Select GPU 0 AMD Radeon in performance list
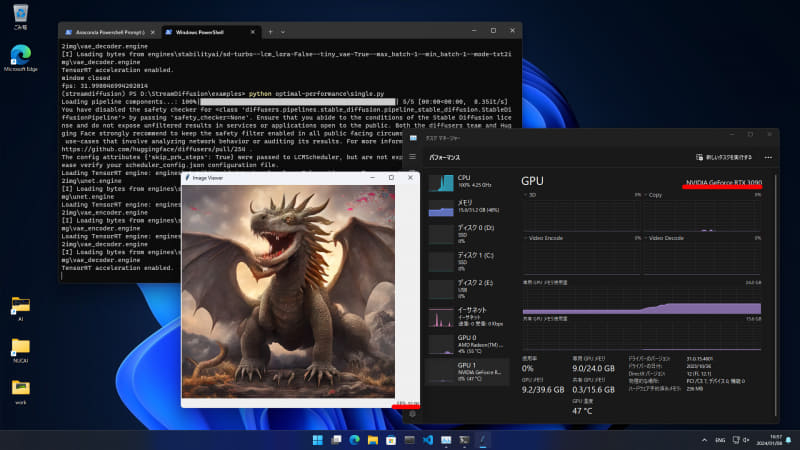Screen dimensions: 800x450 click(x=467, y=344)
